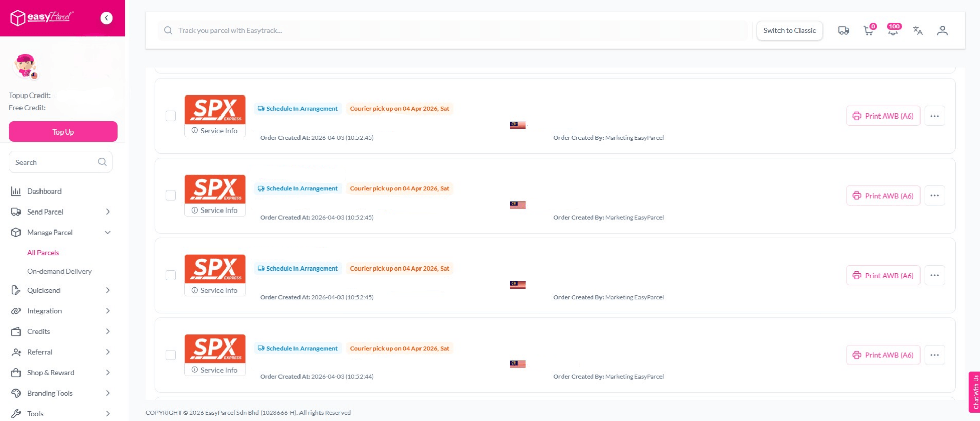Open On-demand Delivery in sidebar

click(x=59, y=271)
